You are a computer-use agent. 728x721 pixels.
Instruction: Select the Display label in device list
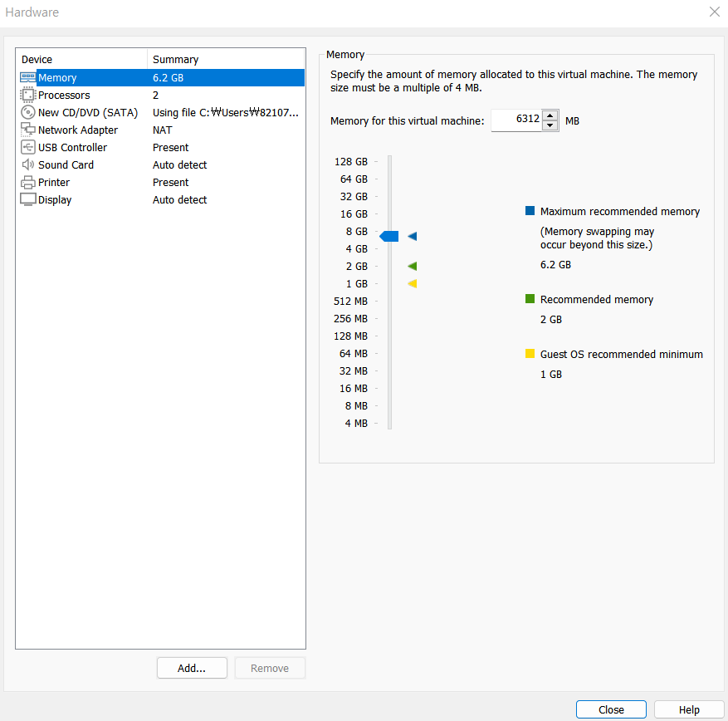click(55, 200)
